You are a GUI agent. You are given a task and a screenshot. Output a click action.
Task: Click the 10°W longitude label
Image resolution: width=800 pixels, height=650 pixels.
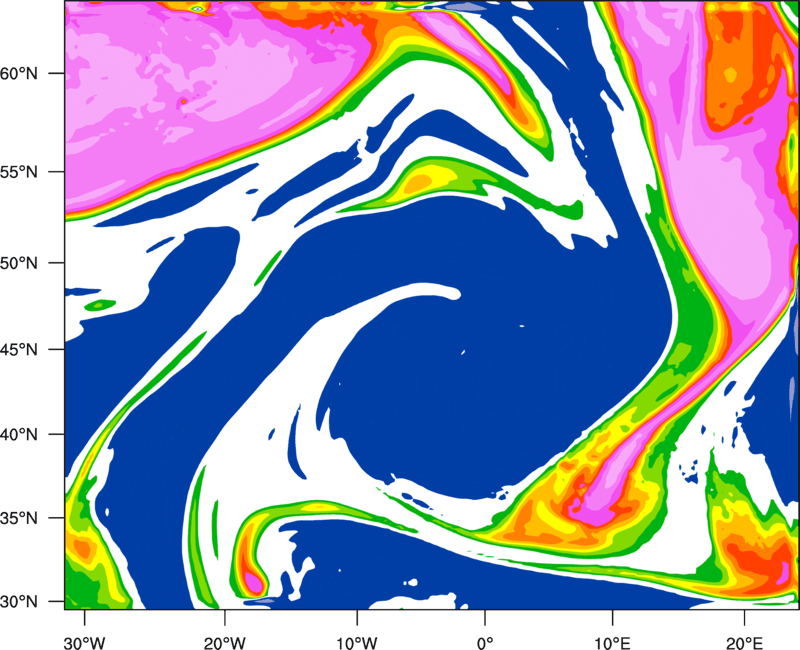click(x=357, y=643)
